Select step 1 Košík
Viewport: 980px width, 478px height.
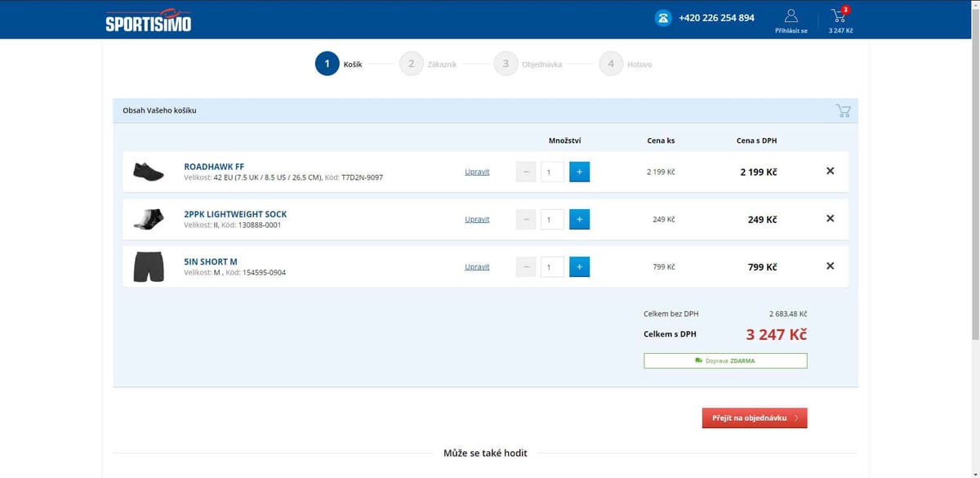pos(339,64)
